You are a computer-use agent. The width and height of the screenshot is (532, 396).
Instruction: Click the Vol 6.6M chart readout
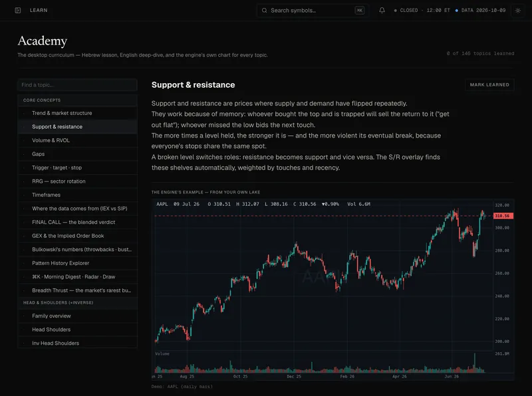358,204
